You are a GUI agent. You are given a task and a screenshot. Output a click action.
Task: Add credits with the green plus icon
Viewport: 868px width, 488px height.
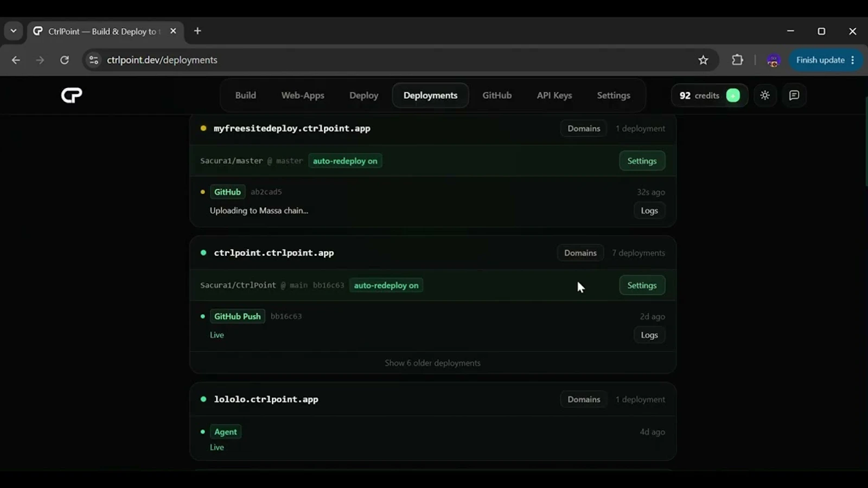coord(733,95)
